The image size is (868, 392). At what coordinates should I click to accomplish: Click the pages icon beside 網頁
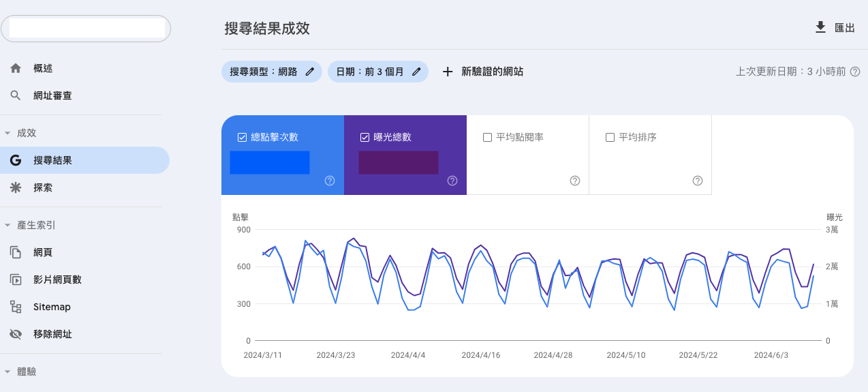click(16, 252)
